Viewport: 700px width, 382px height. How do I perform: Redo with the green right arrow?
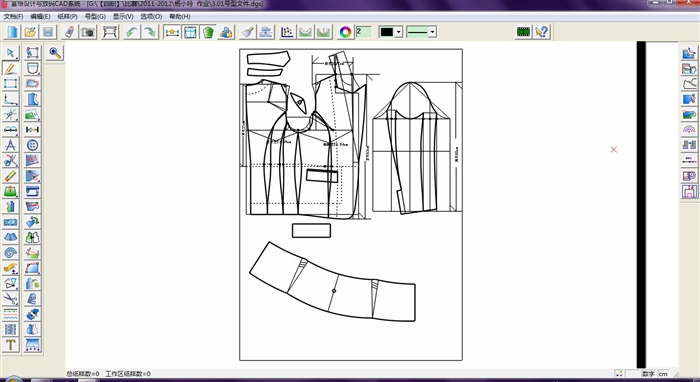(x=150, y=32)
